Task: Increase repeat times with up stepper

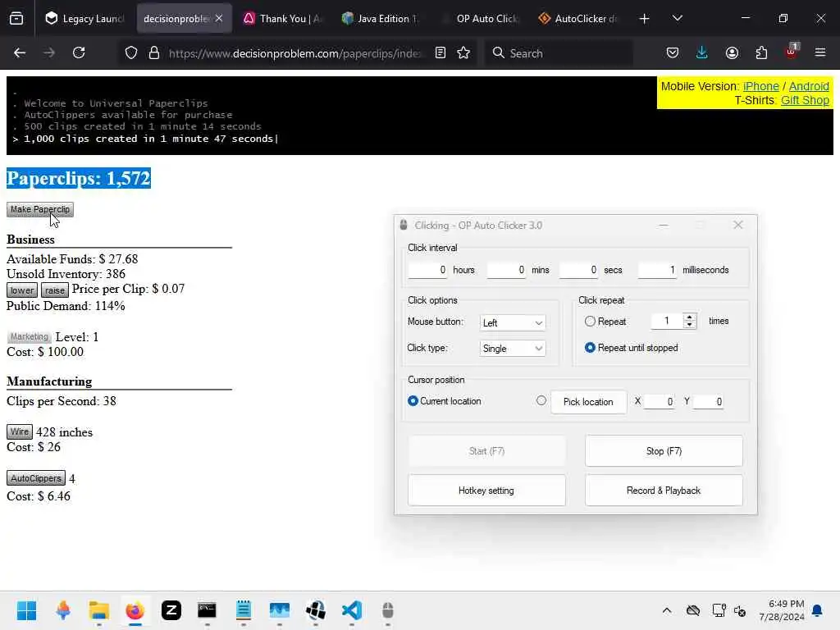Action: coord(689,317)
